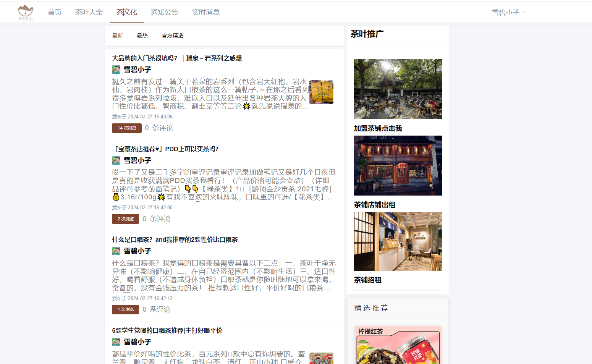This screenshot has height=364, width=592.
Task: Open post 什么是口粮茶? and我推荐的2款性价比口粮茶
Action: 175,239
